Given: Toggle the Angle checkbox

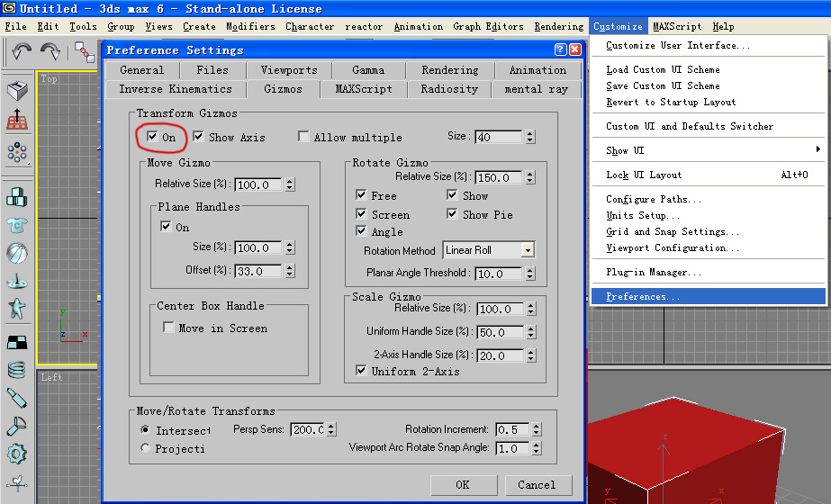Looking at the screenshot, I should coord(361,230).
